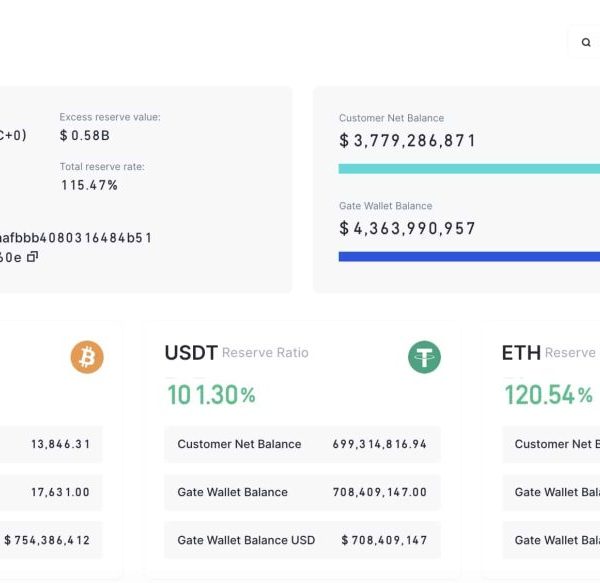This screenshot has width=600, height=583.
Task: Select the USDT Reserve Ratio heading
Action: [x=236, y=352]
